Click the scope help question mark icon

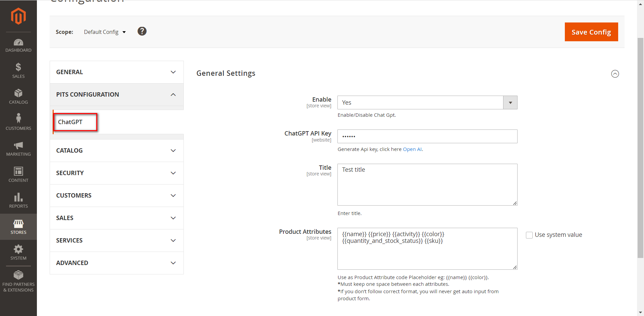click(x=142, y=31)
